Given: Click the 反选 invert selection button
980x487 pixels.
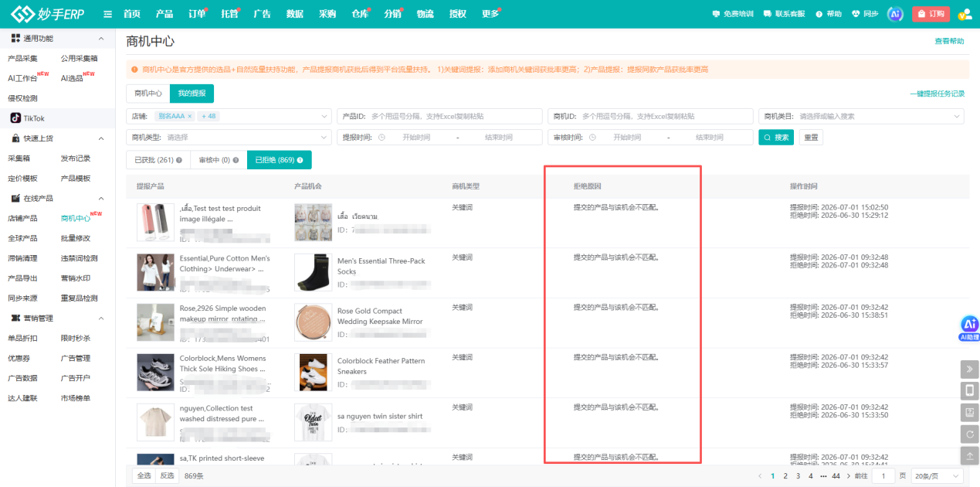Looking at the screenshot, I should point(167,475).
